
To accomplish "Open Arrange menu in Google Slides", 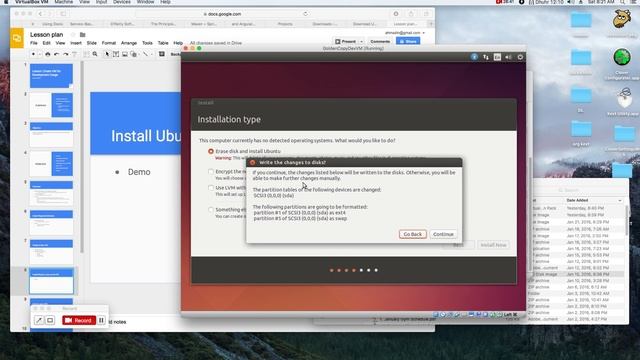I will click(x=129, y=43).
